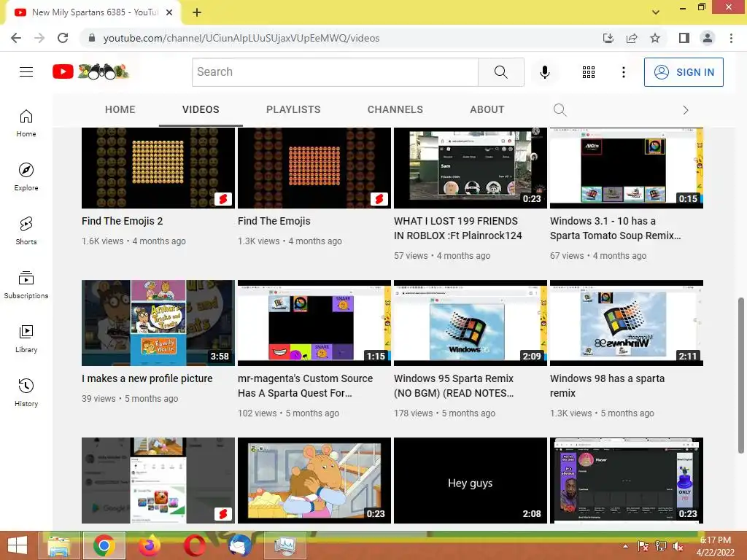
Task: Select the VIDEOS tab
Action: point(201,109)
